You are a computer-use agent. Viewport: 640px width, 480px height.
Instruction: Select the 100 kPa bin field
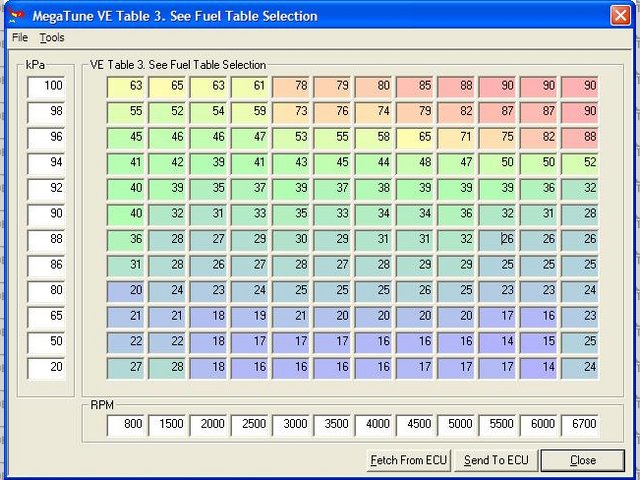coord(46,87)
